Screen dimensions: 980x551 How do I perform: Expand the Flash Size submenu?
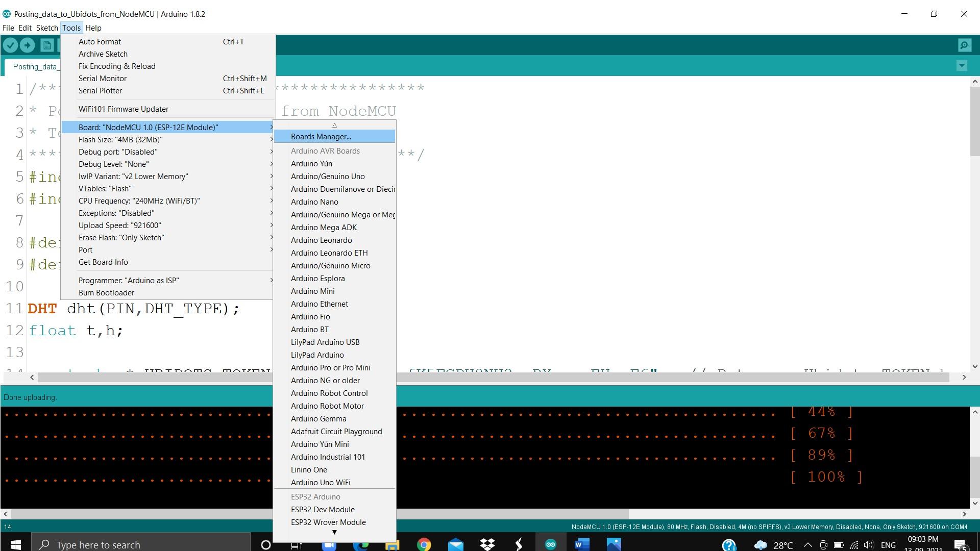coord(168,140)
